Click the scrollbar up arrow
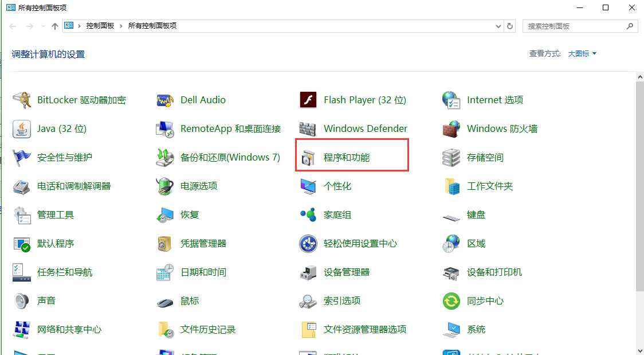The image size is (644, 355). pyautogui.click(x=641, y=77)
